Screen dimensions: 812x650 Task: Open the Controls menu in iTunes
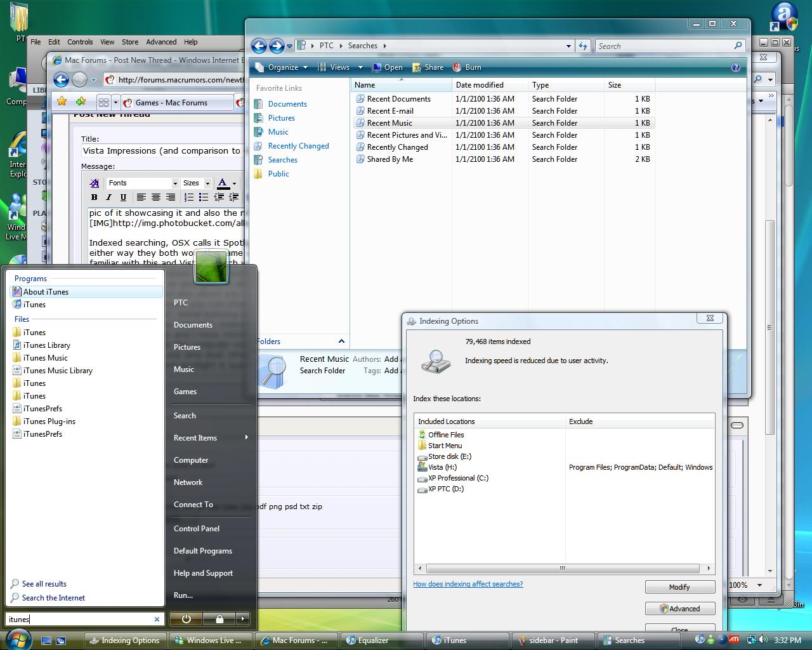click(80, 42)
